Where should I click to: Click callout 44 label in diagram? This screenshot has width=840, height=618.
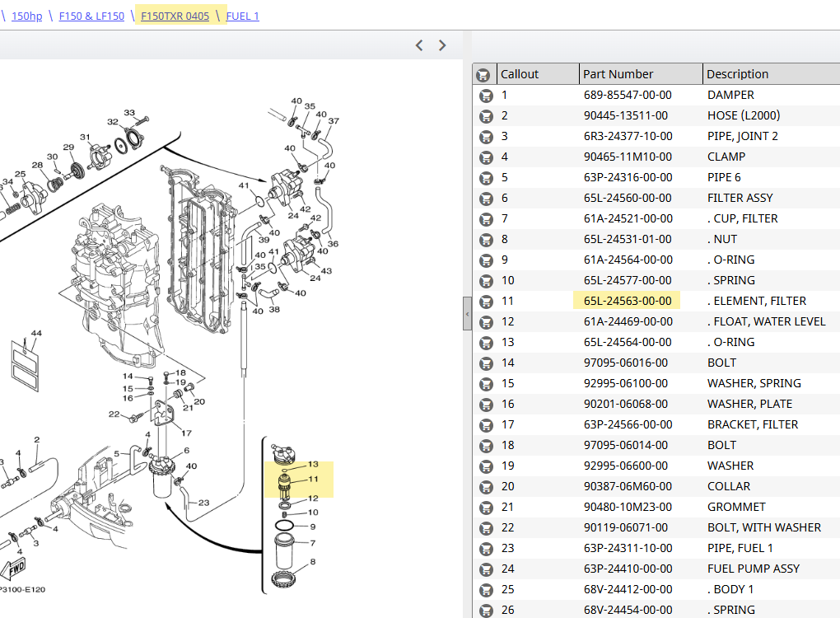[x=36, y=333]
